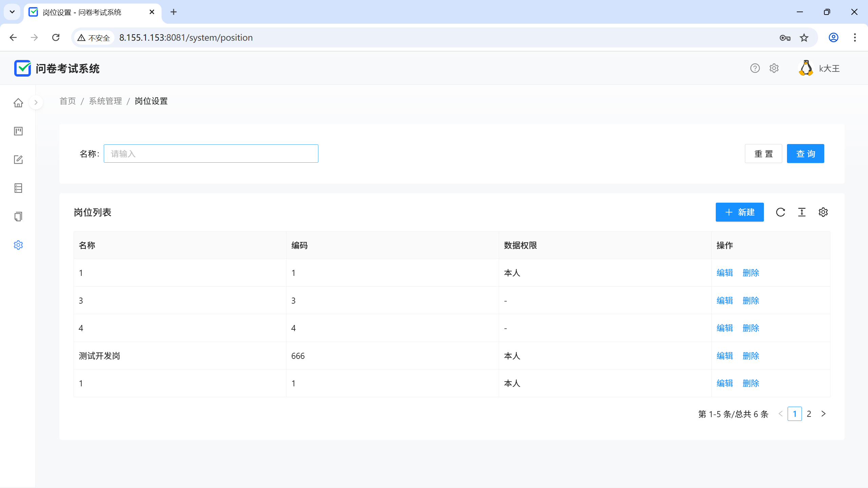Click the dashboard board icon in sidebar
868x488 pixels.
(18, 131)
